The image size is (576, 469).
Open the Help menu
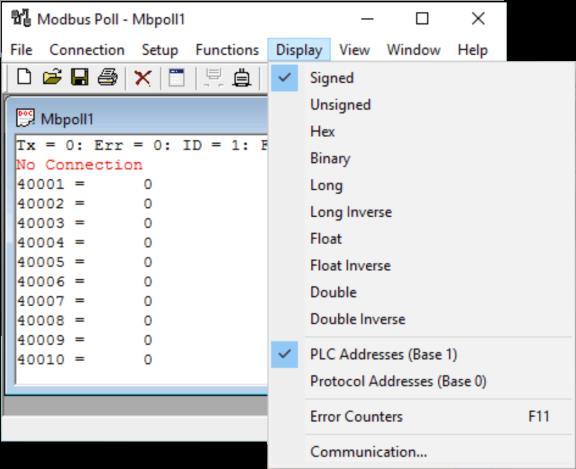[x=472, y=50]
